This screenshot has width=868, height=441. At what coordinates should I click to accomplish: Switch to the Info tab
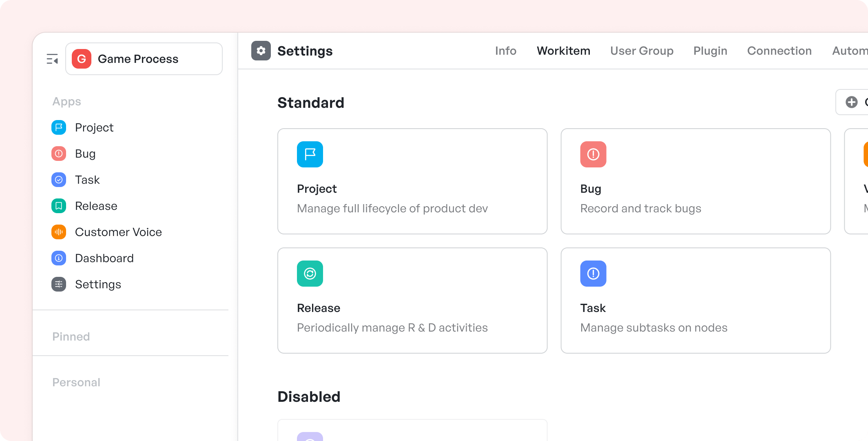click(x=506, y=51)
